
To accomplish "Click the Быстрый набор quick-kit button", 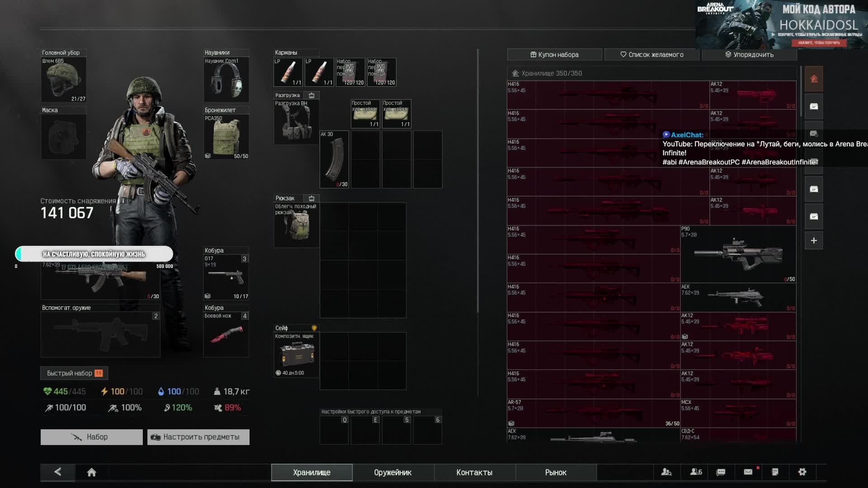I will [74, 373].
